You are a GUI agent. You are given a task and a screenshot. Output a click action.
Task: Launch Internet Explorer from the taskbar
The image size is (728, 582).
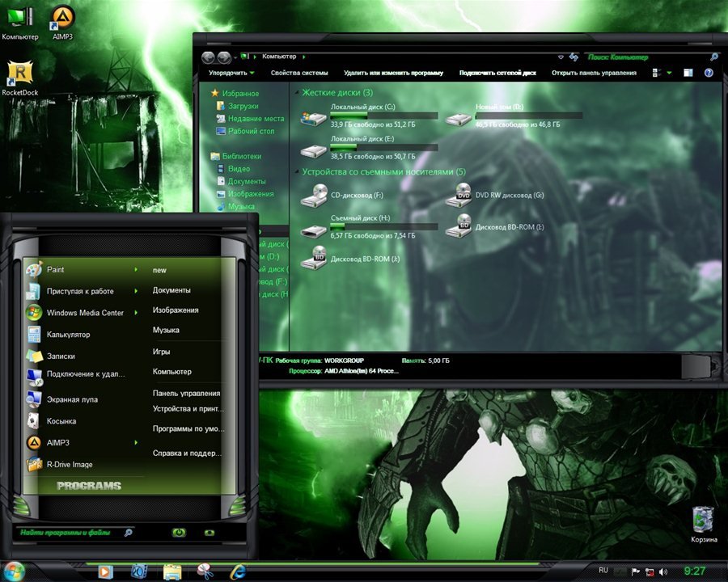pyautogui.click(x=238, y=571)
